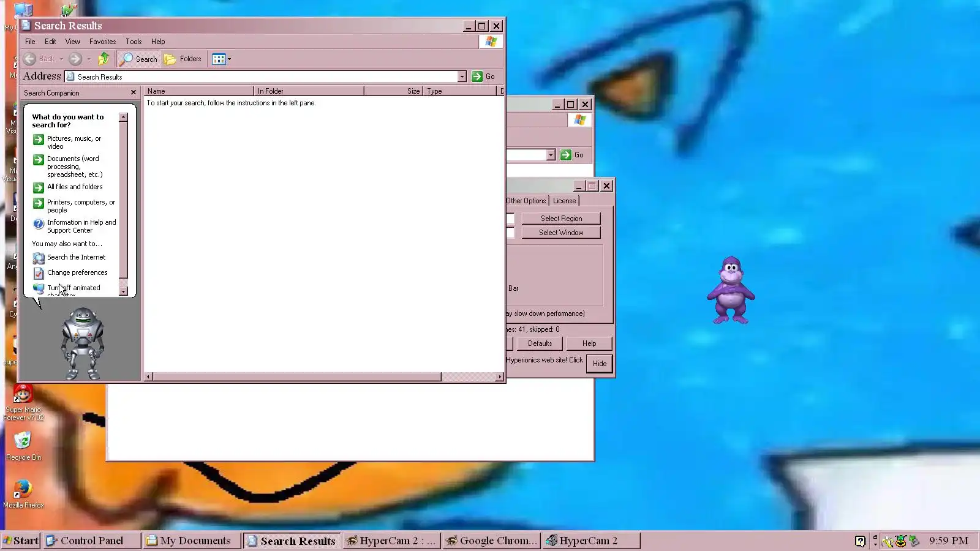Open the View menu
The width and height of the screenshot is (980, 551).
point(72,42)
